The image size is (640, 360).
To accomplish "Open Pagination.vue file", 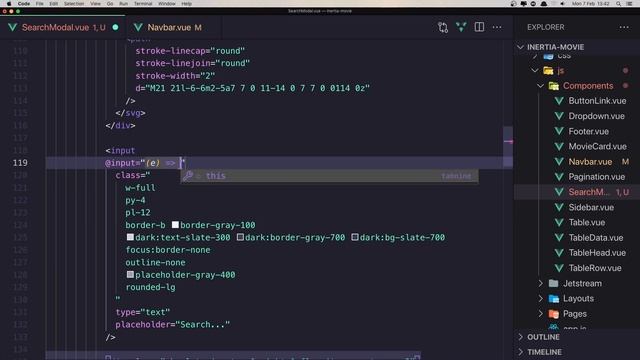I will (597, 177).
